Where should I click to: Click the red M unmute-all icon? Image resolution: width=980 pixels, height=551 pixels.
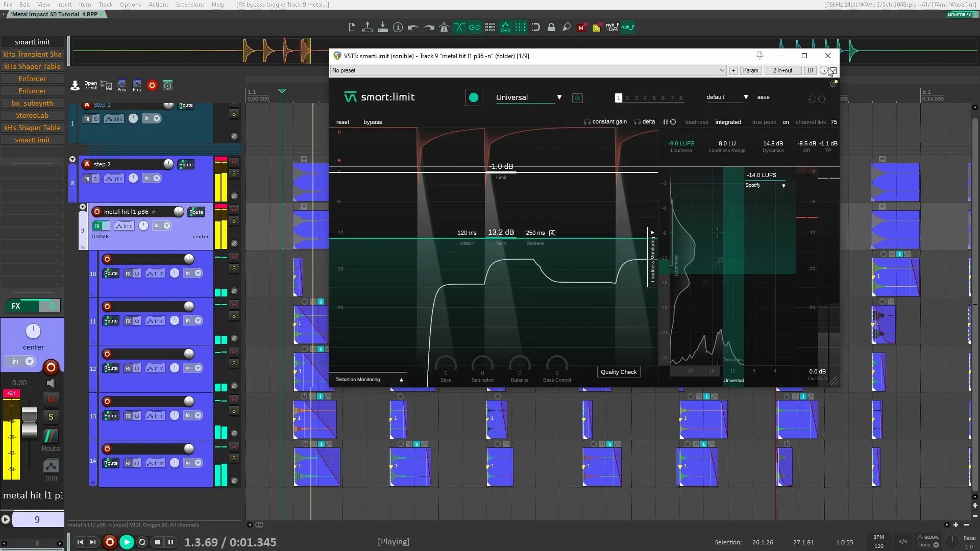click(x=581, y=28)
